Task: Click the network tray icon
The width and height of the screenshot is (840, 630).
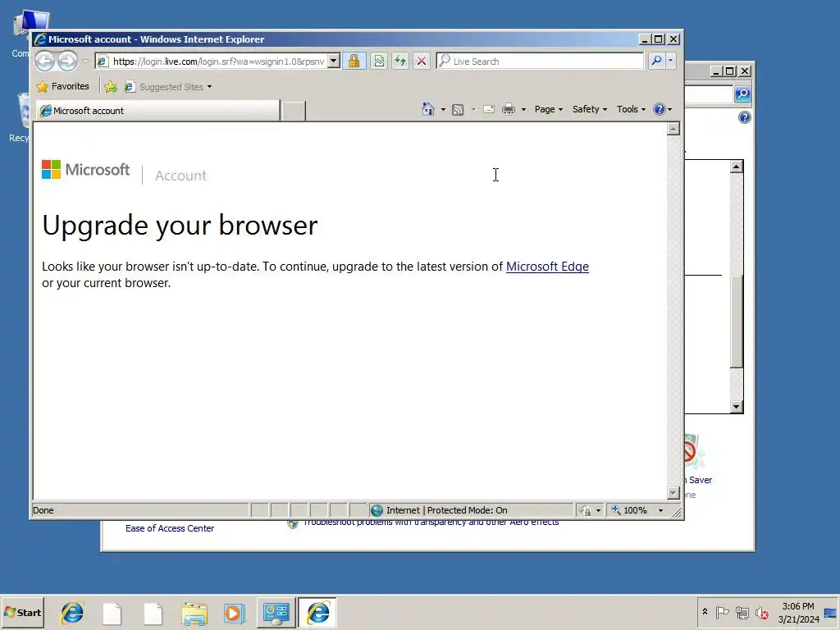Action: pyautogui.click(x=742, y=612)
